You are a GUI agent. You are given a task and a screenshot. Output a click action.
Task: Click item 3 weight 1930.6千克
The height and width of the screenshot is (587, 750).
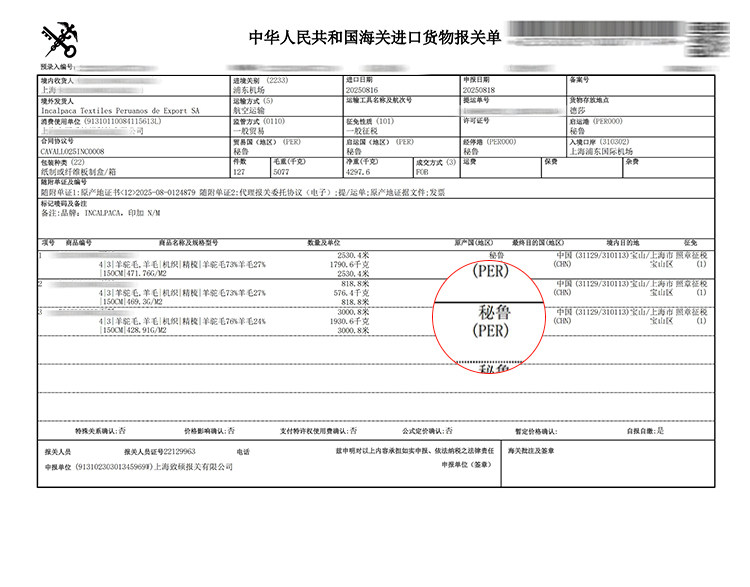(349, 321)
